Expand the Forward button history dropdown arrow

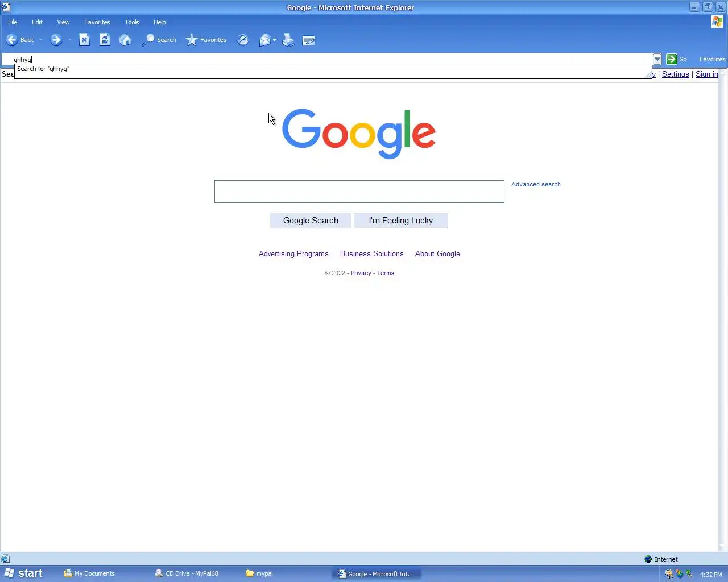69,40
